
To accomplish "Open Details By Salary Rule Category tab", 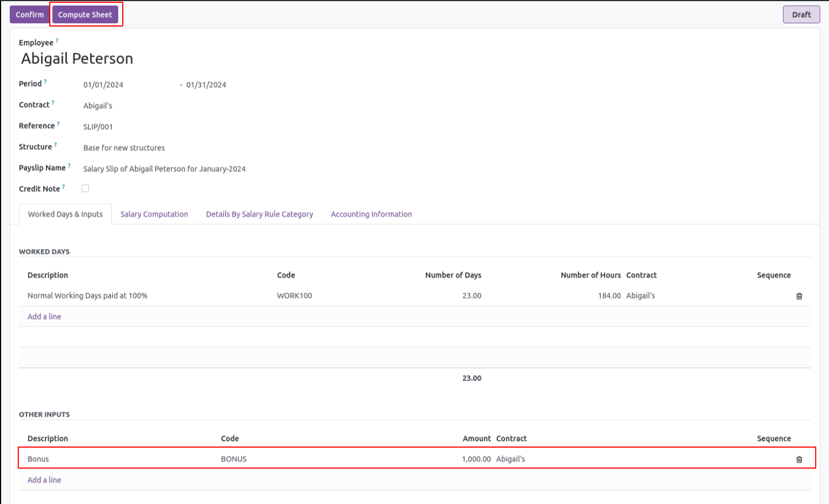I will pos(259,214).
